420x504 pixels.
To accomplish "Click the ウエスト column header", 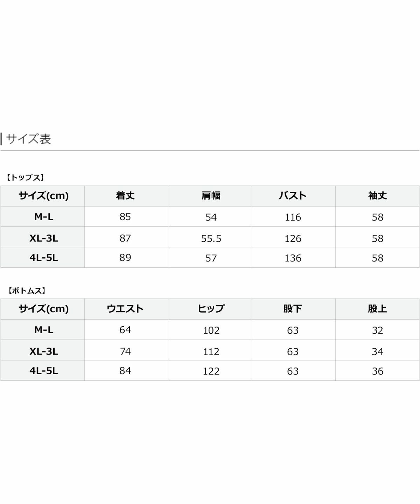I will coord(125,309).
